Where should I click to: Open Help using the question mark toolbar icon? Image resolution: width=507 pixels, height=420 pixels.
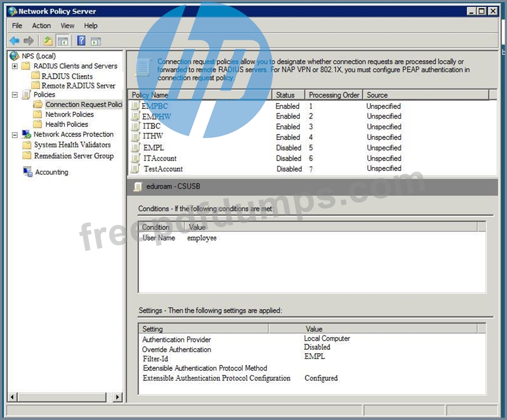[x=81, y=40]
